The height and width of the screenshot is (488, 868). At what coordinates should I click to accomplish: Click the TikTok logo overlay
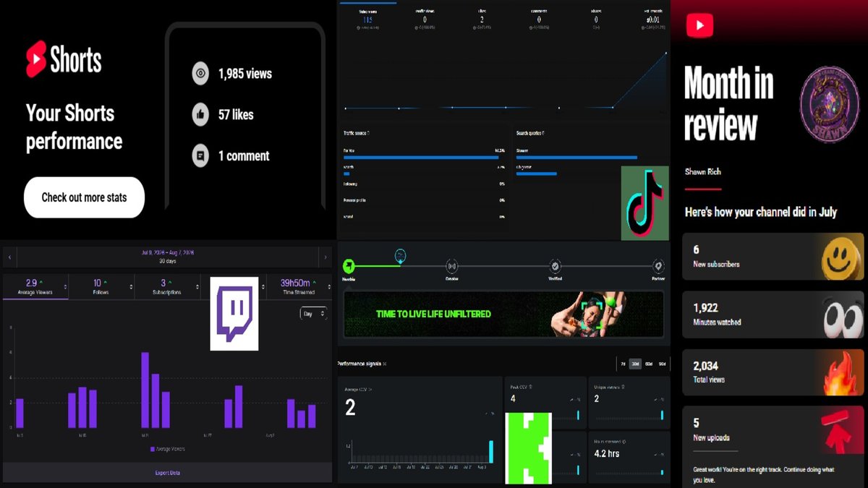645,203
